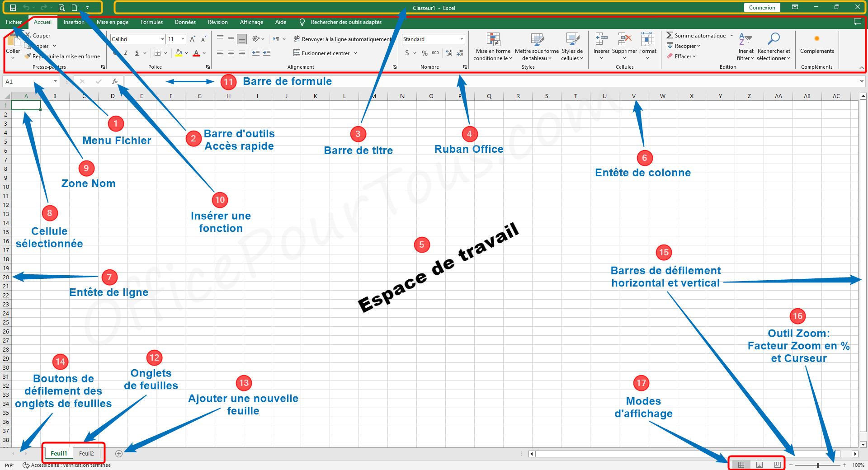The image size is (868, 470).
Task: Decrease font size with the smaller A icon
Action: point(203,39)
